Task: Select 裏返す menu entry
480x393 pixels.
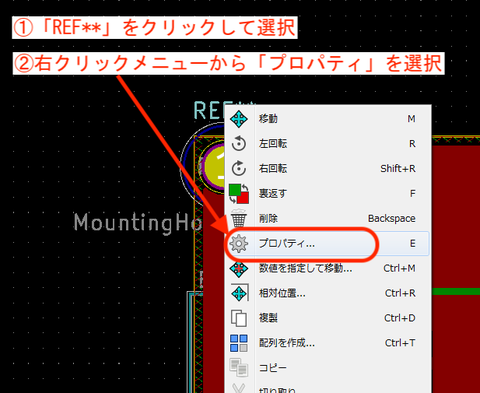Action: point(327,193)
